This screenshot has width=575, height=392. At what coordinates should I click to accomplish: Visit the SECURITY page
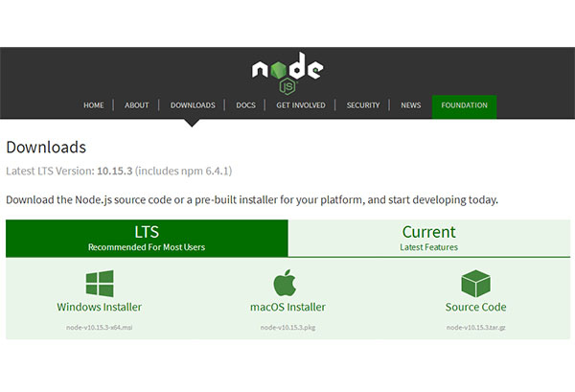(x=363, y=105)
